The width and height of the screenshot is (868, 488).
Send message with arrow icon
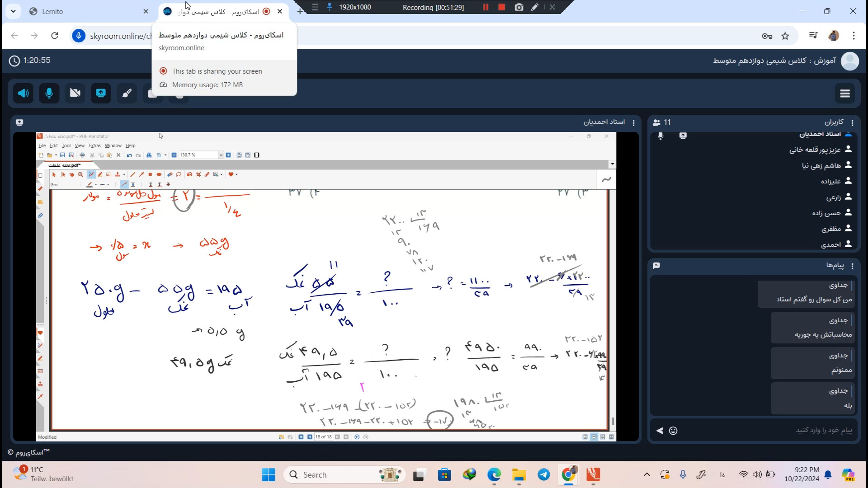tap(660, 431)
